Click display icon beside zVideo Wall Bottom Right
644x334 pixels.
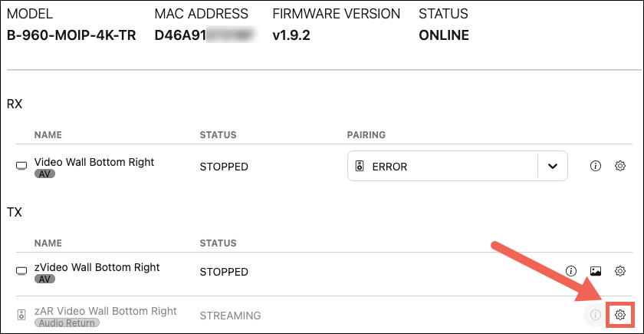[21, 272]
